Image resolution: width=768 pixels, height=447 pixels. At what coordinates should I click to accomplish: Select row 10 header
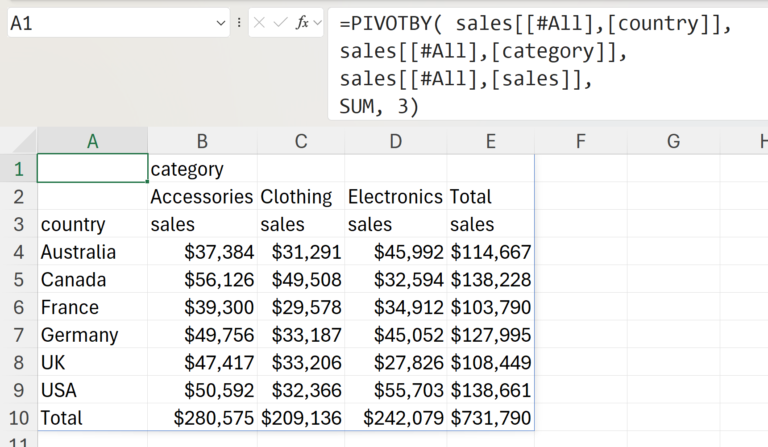pyautogui.click(x=18, y=418)
